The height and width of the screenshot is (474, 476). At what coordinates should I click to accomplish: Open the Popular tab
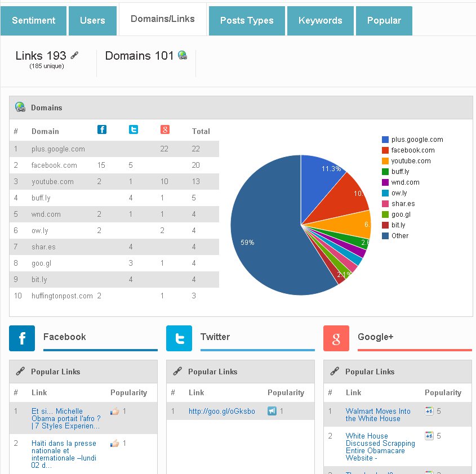tap(384, 21)
